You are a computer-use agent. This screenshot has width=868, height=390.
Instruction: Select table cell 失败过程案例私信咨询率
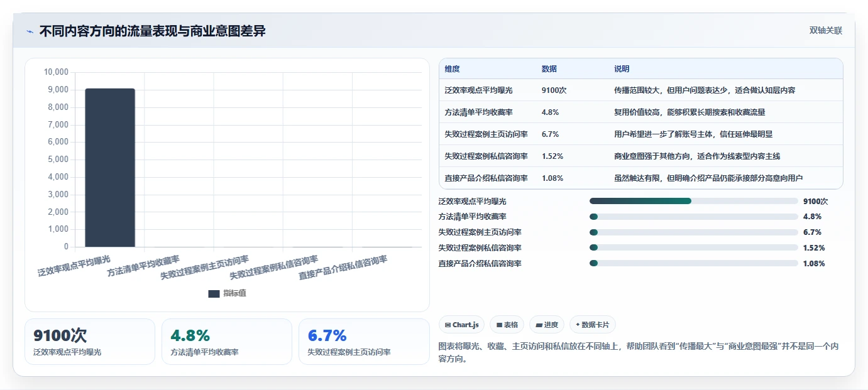coord(486,156)
